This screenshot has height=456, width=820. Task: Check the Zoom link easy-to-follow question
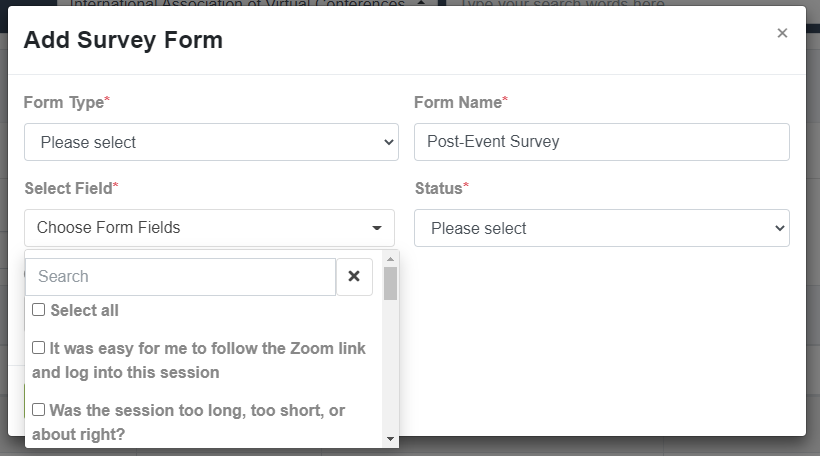(x=39, y=348)
